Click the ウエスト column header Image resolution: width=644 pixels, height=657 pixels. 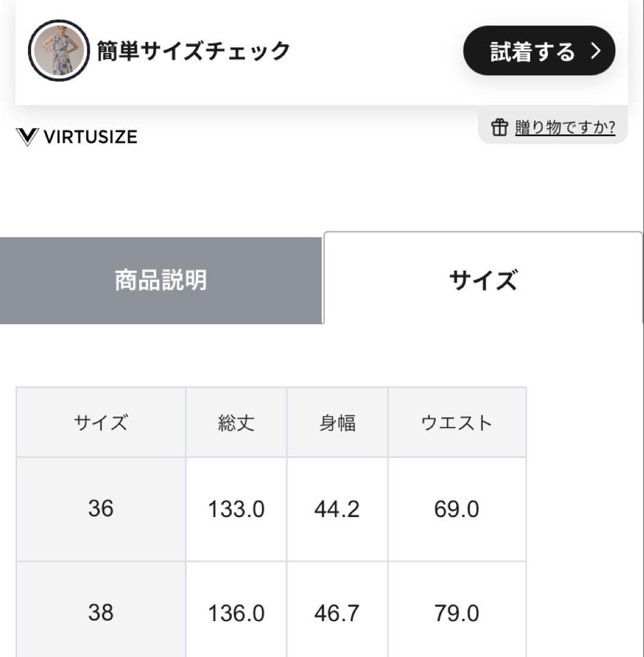pyautogui.click(x=457, y=422)
